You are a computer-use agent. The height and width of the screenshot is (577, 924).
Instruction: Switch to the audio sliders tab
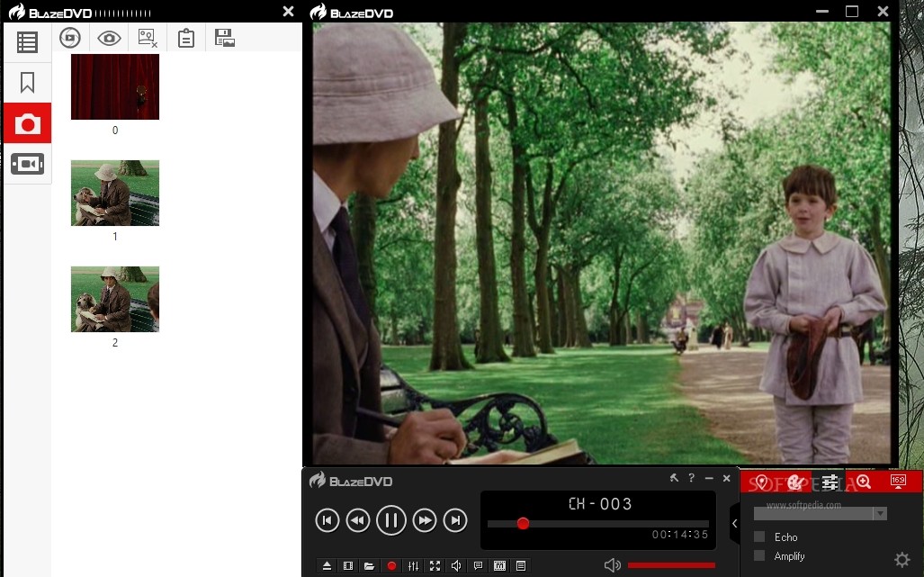point(830,482)
